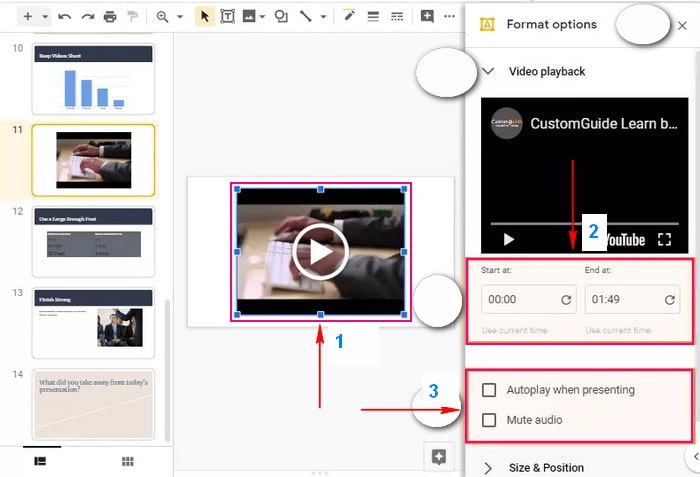The width and height of the screenshot is (700, 477).
Task: Open the shape insert tool
Action: tap(281, 17)
